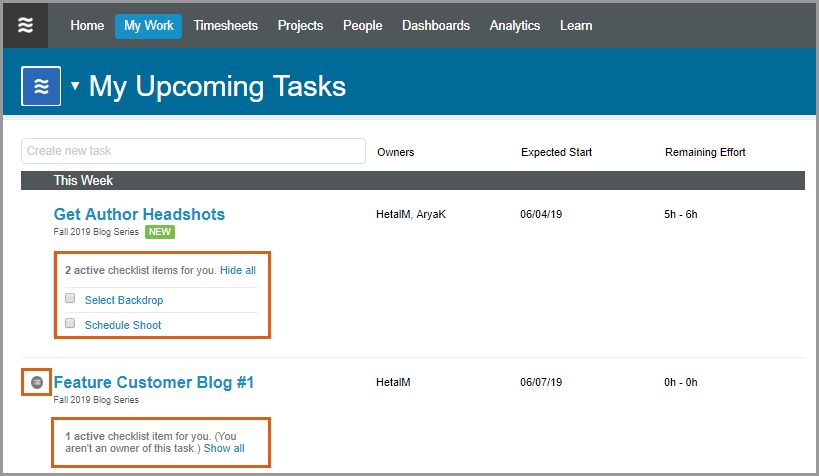Click the app logo in the top navigation
This screenshot has width=819, height=476.
(26, 26)
